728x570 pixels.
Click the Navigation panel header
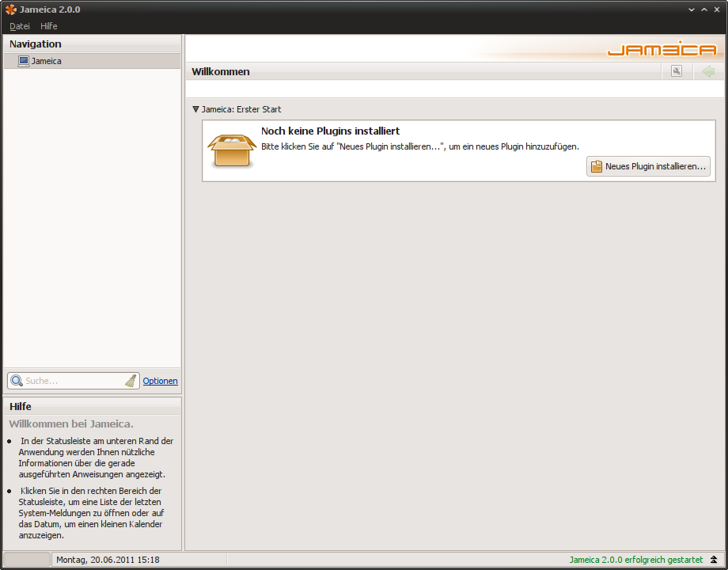[92, 44]
